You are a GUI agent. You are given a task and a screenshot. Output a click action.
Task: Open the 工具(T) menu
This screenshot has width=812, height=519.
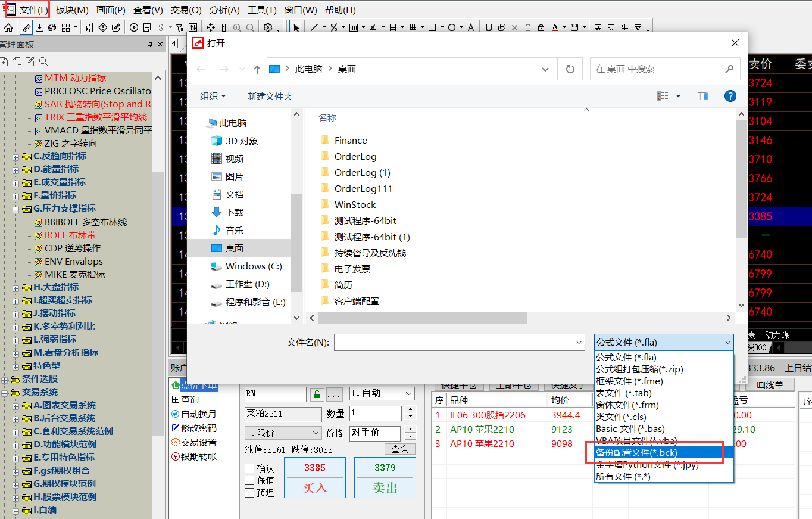point(262,10)
